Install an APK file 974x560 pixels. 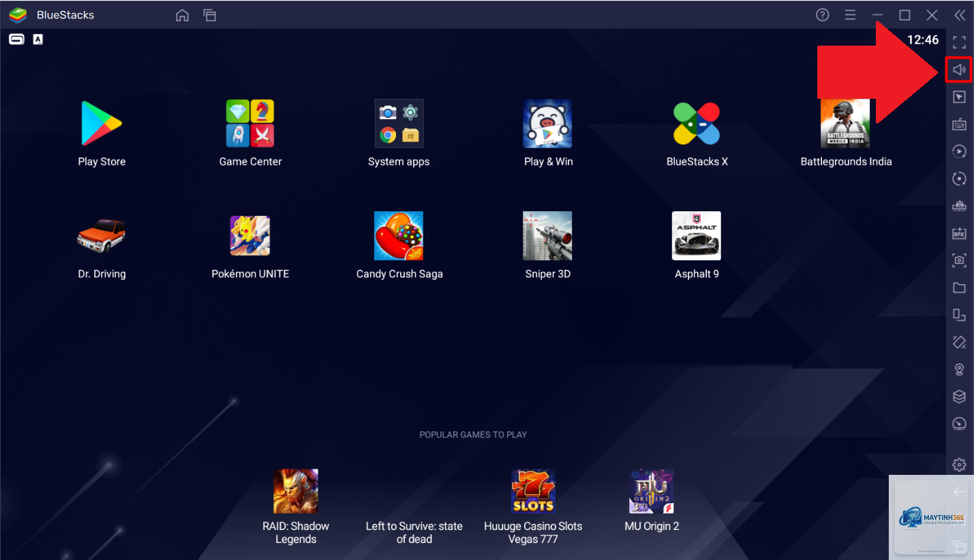(959, 233)
